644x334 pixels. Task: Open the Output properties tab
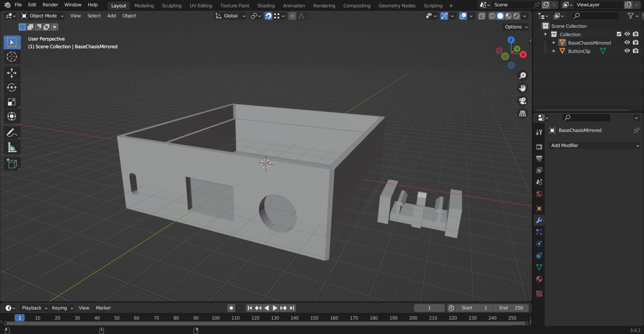click(539, 158)
